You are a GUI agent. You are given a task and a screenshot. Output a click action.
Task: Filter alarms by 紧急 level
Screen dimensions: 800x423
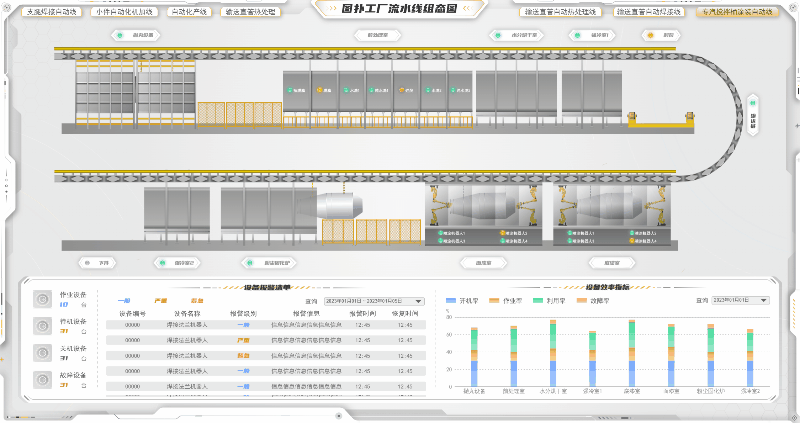[x=197, y=301]
